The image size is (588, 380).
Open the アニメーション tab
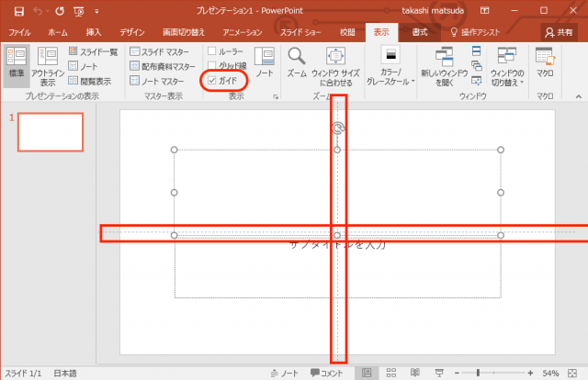coord(242,32)
